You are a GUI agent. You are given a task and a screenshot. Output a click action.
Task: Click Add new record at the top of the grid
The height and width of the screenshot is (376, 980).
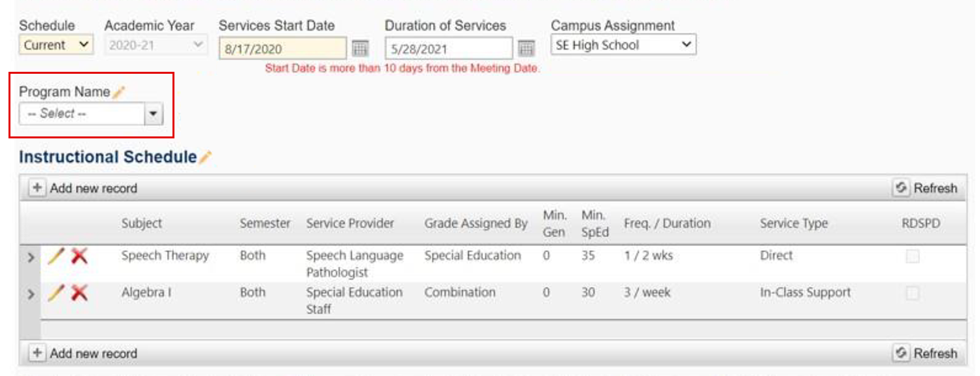(85, 188)
